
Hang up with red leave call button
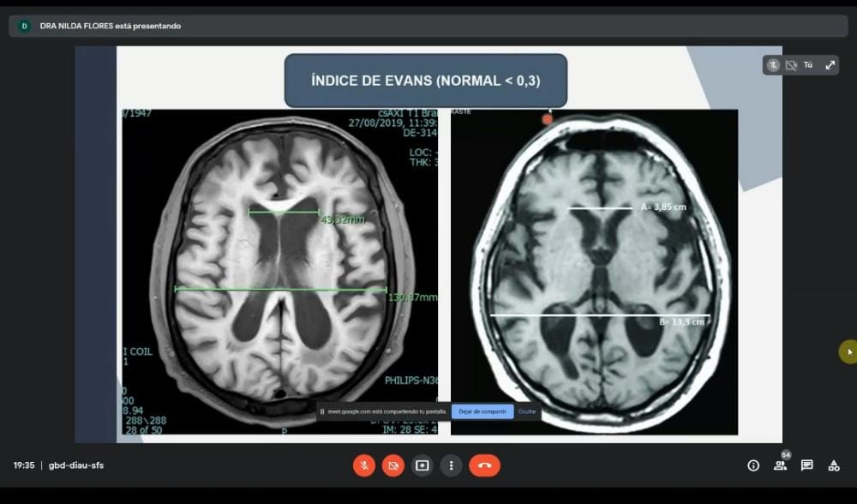tap(484, 465)
